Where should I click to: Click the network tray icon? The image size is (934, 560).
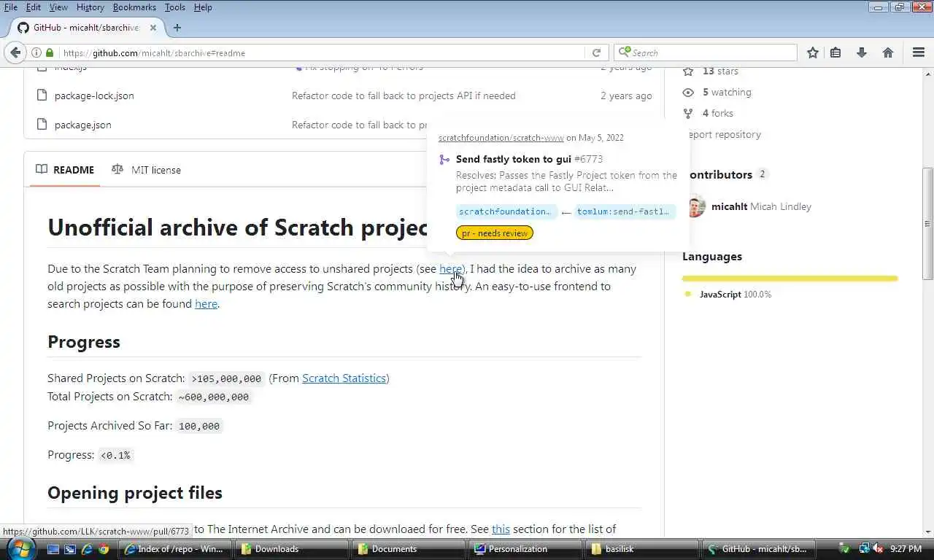pyautogui.click(x=864, y=548)
